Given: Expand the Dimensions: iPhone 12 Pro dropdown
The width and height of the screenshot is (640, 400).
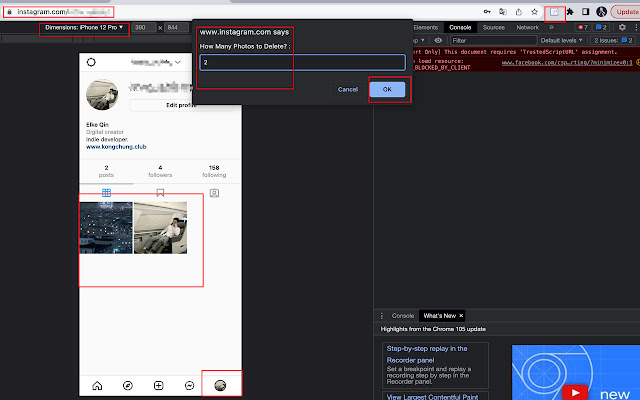Looking at the screenshot, I should (85, 27).
